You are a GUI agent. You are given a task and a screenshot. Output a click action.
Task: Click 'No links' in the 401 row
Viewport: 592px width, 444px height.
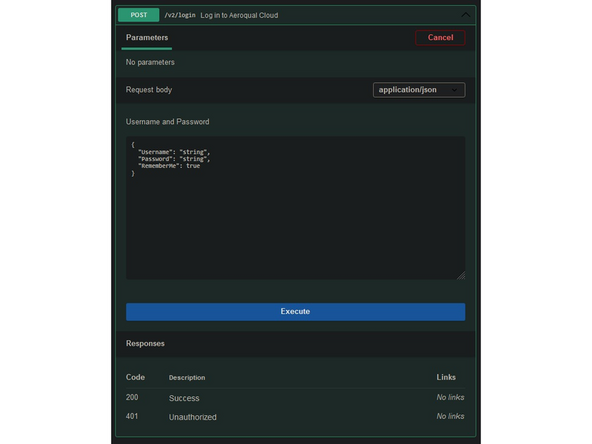[450, 416]
